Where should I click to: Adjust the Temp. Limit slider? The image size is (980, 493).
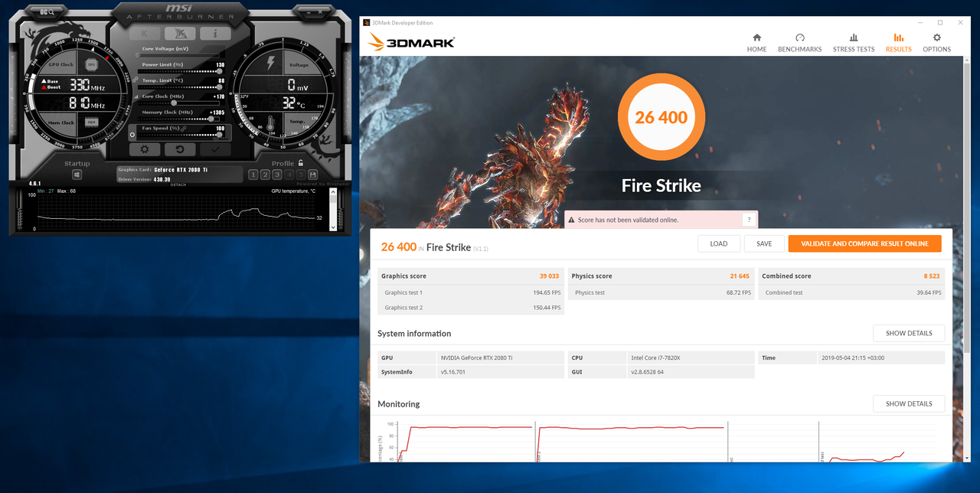click(178, 87)
